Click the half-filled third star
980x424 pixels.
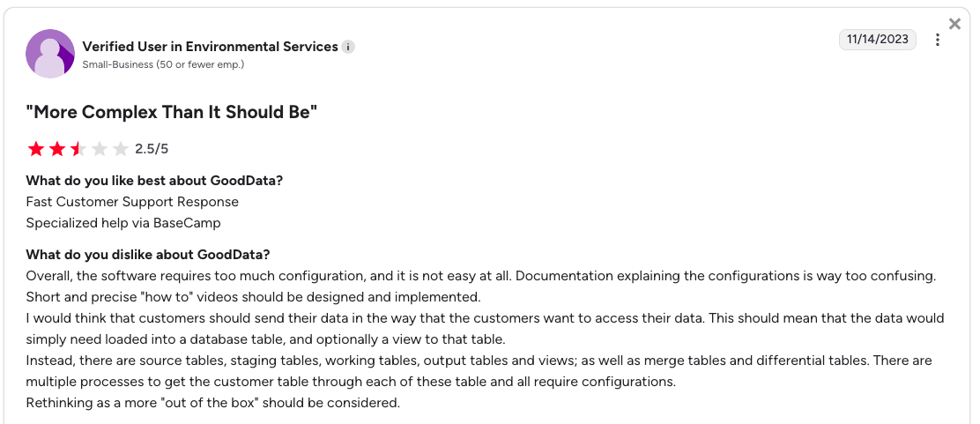[x=78, y=149]
